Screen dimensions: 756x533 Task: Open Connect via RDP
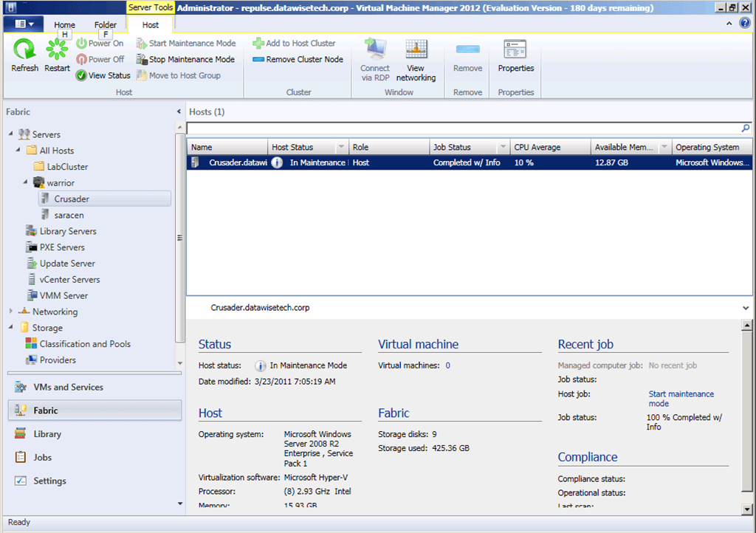pos(375,60)
